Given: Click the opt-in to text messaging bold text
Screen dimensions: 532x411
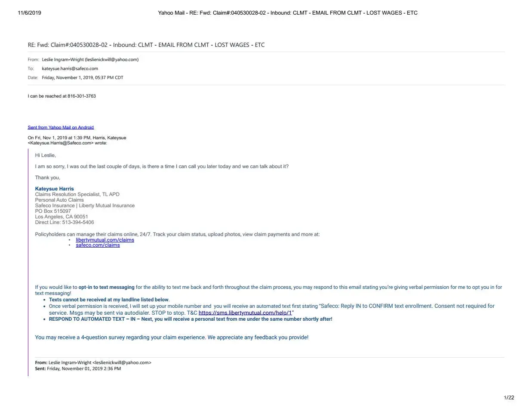Looking at the screenshot, I should (106, 287).
